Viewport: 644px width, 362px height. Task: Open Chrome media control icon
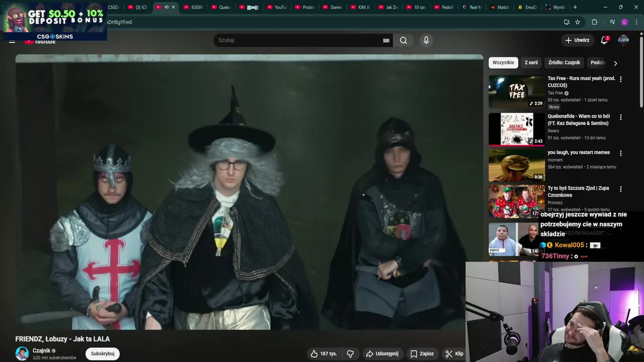click(612, 22)
